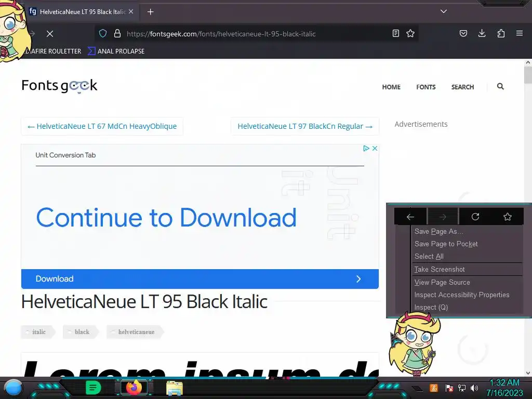Choose Save Page to Pocket
The height and width of the screenshot is (399, 532).
467,244
